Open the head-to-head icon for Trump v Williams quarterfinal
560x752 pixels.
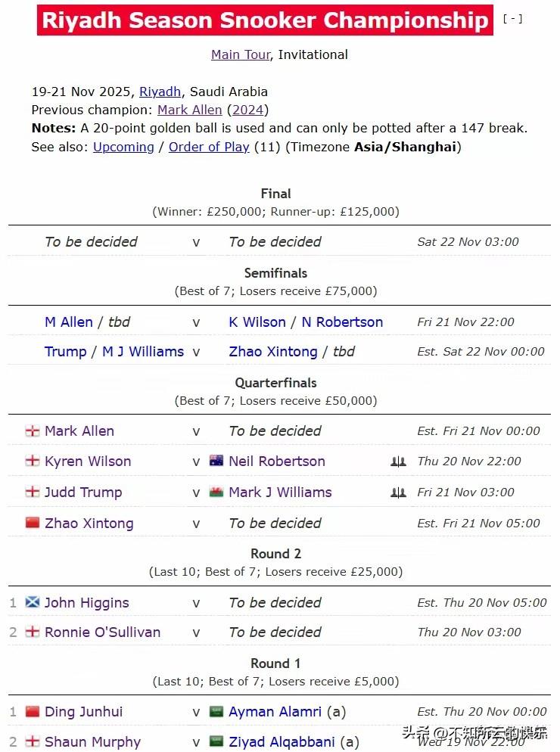click(x=398, y=493)
